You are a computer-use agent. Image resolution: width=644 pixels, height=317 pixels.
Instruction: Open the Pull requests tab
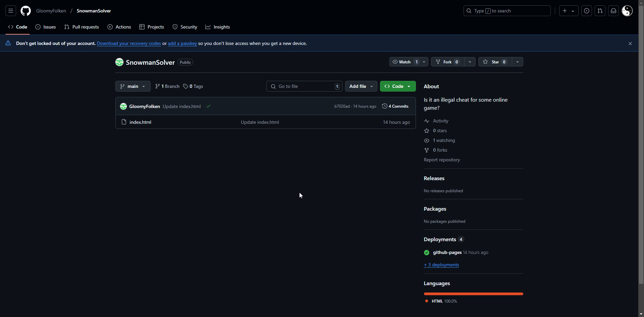82,27
